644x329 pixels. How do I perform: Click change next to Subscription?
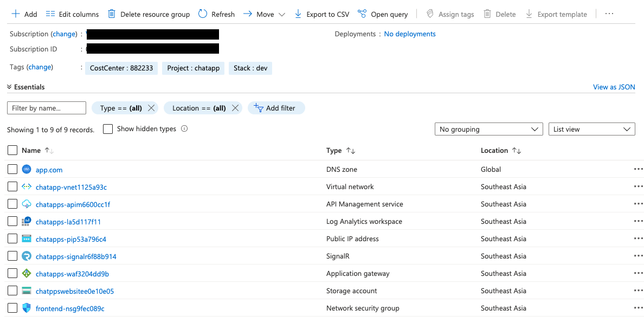pos(64,34)
